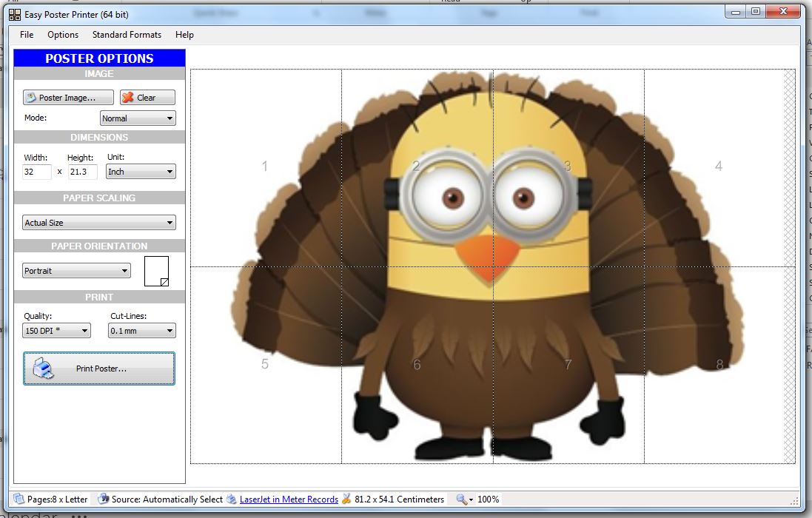Click Pages:8 x Letter status text
812x518 pixels.
point(57,499)
